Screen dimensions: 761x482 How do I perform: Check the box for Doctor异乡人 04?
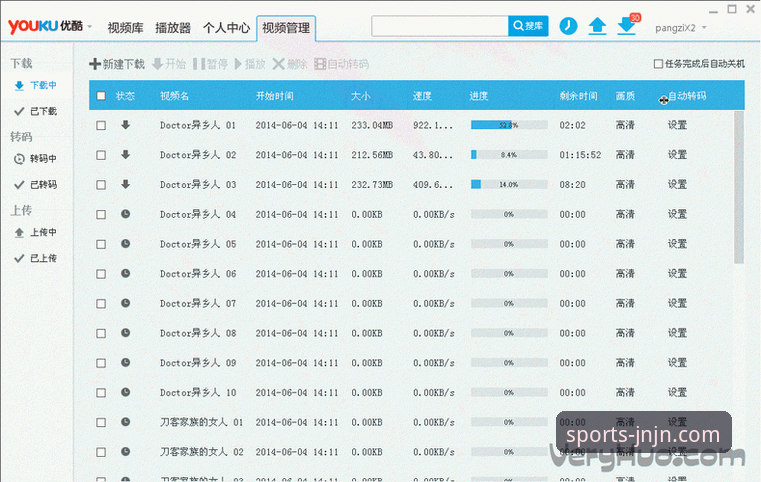tap(101, 215)
